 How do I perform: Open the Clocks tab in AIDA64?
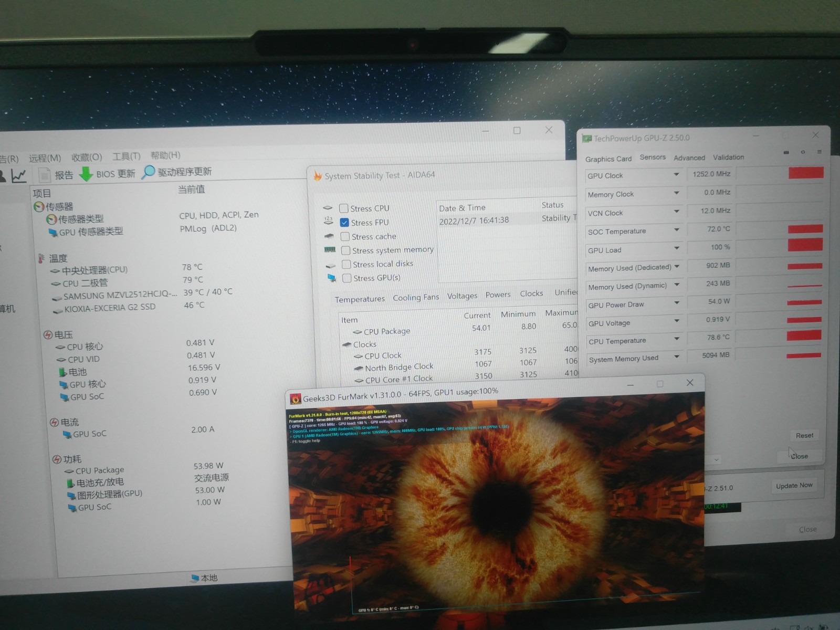(x=531, y=293)
